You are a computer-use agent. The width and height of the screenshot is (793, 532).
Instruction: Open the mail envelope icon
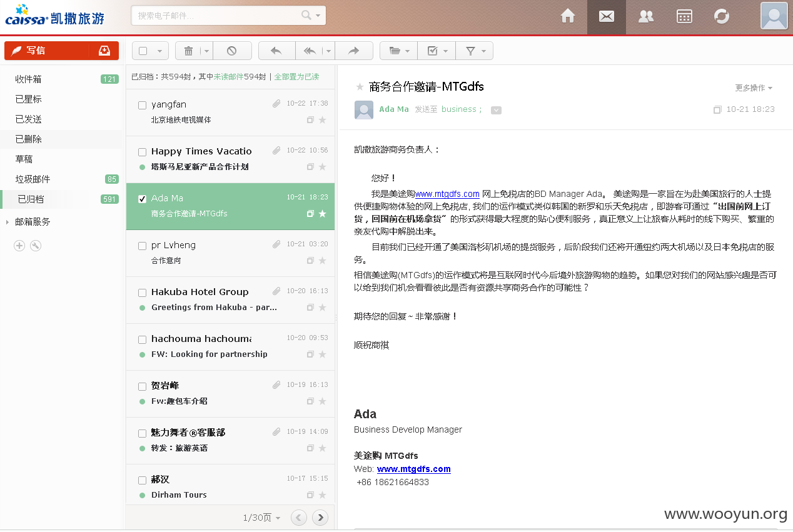(606, 17)
